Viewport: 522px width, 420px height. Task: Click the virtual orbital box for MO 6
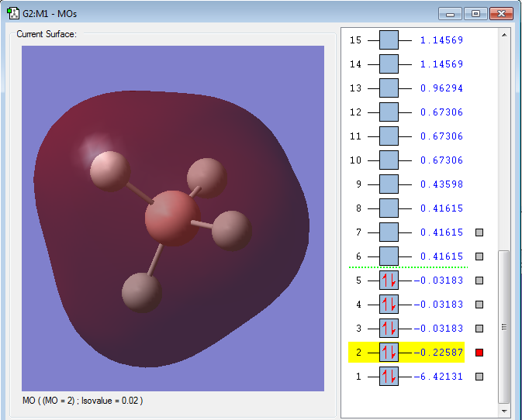coord(389,256)
